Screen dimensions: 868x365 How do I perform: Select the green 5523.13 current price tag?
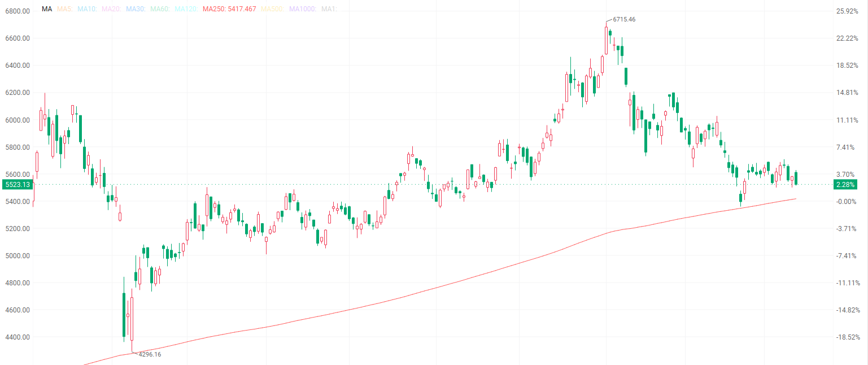16,184
